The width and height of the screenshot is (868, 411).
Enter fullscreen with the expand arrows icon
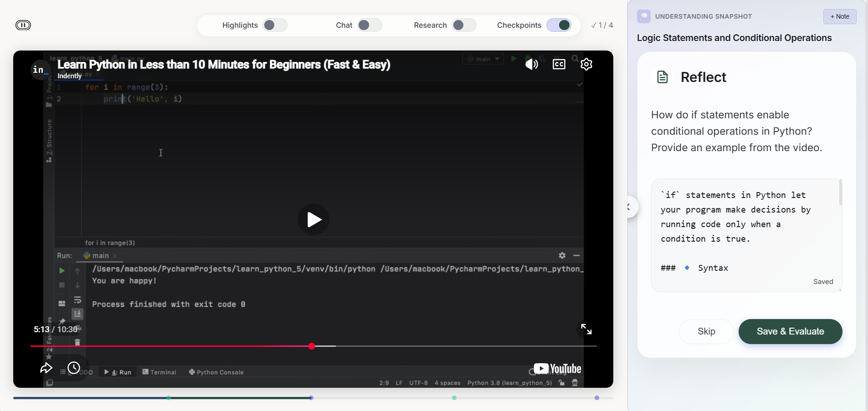586,329
